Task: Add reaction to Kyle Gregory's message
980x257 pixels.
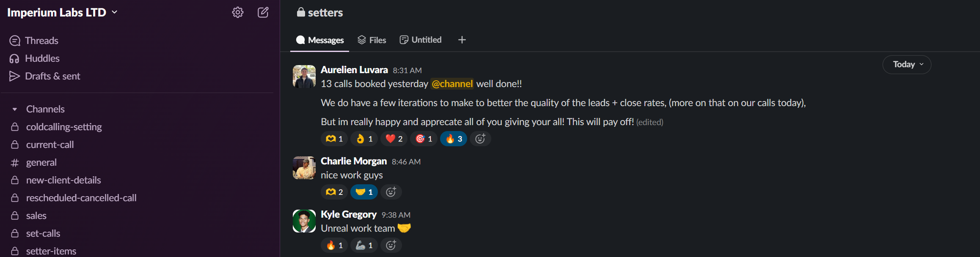Action: click(391, 245)
